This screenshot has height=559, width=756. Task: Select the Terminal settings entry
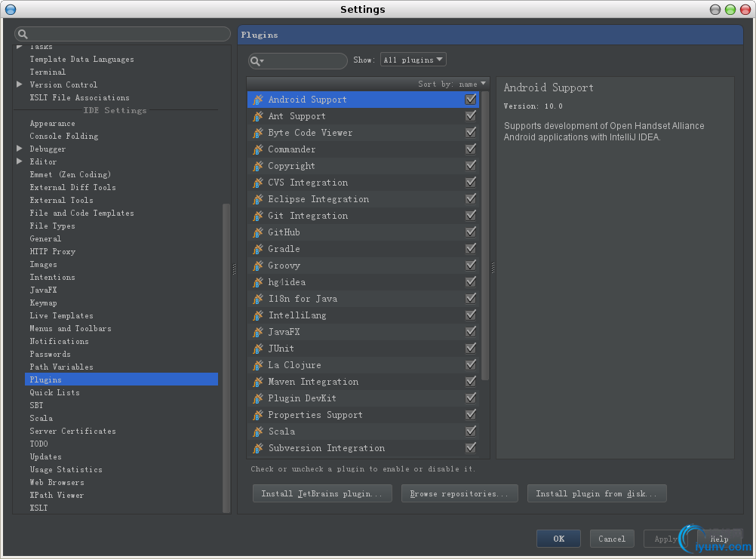(x=48, y=72)
